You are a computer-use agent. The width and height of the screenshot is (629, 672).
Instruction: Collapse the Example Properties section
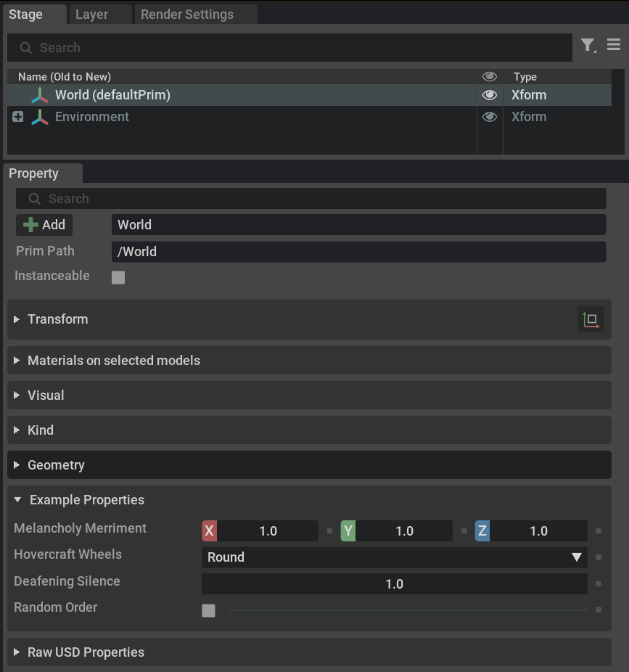[x=17, y=500]
